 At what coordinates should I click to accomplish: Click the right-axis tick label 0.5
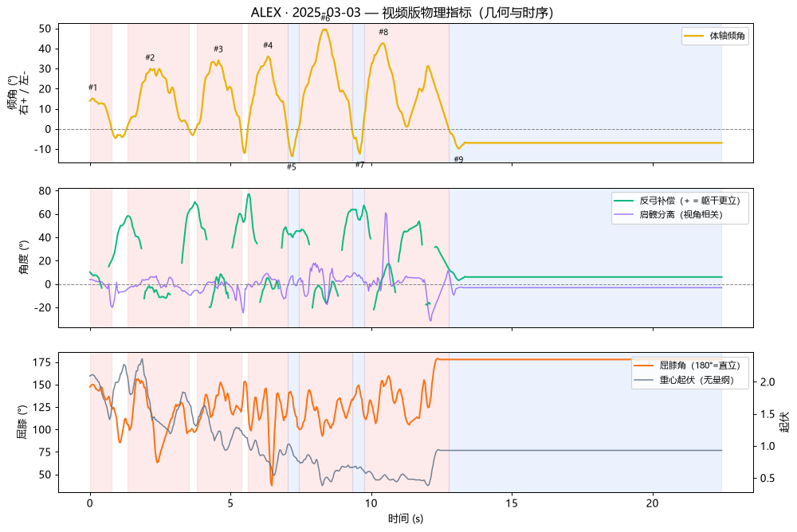pos(768,478)
